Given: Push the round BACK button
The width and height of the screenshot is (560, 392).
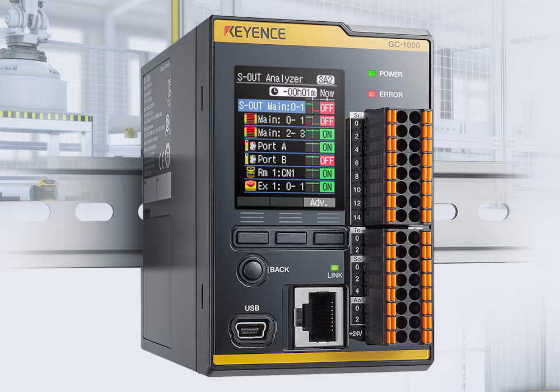Looking at the screenshot, I should click(252, 270).
